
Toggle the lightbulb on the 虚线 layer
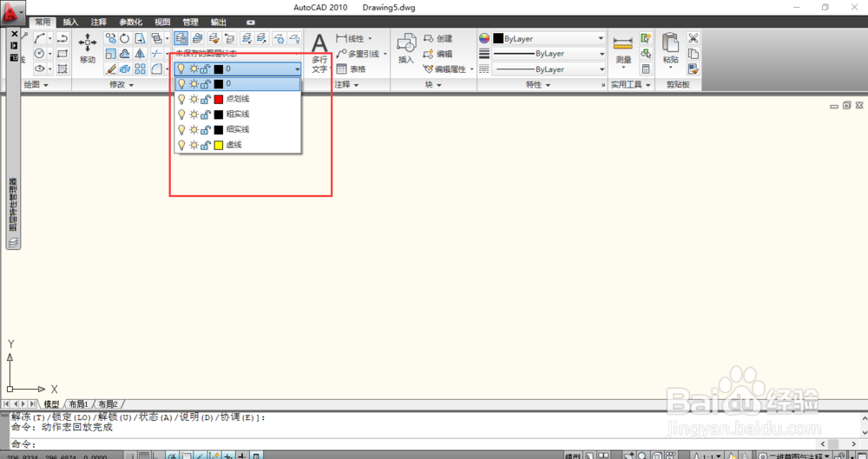[x=181, y=145]
